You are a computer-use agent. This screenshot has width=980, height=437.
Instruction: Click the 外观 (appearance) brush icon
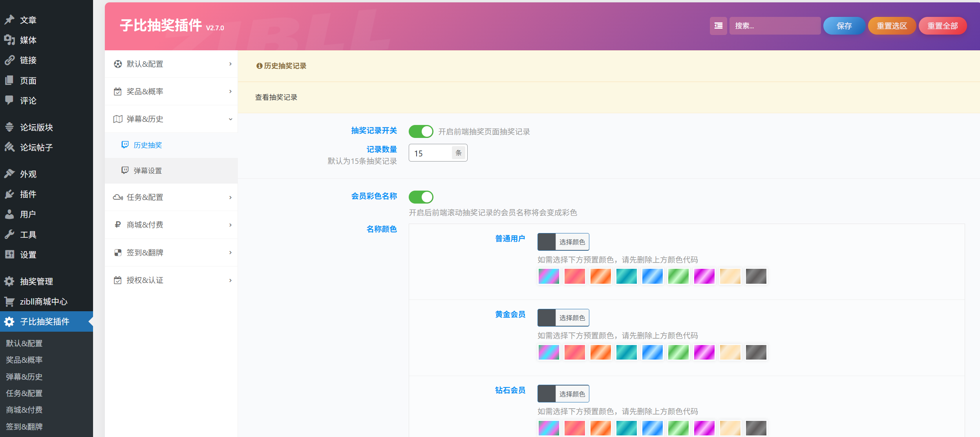(9, 174)
